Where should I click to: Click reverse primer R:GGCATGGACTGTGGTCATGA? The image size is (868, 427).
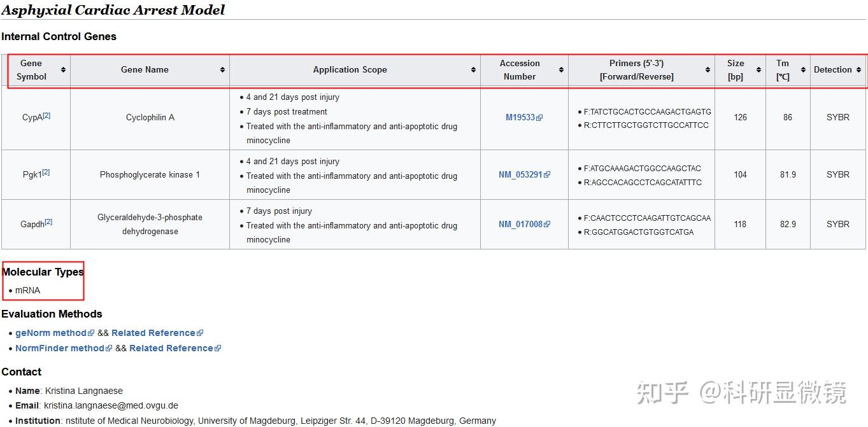[x=639, y=232]
